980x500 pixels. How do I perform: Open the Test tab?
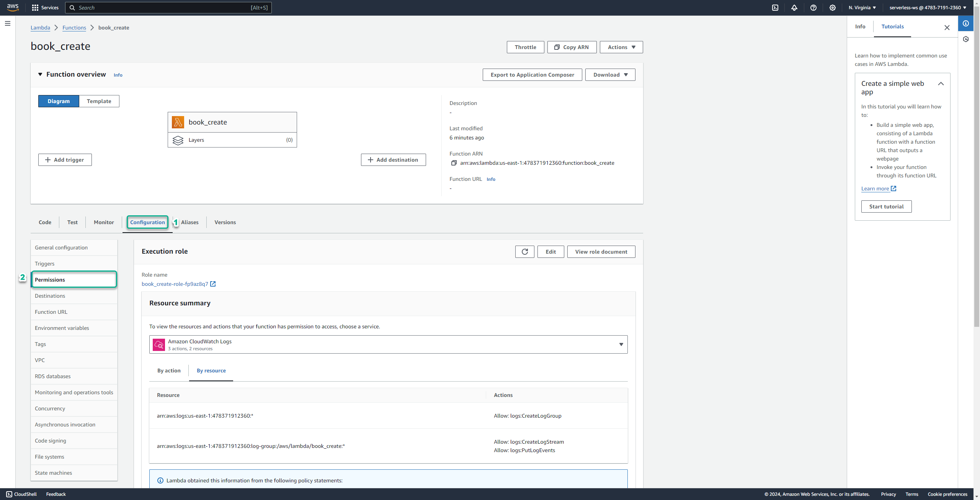coord(72,222)
